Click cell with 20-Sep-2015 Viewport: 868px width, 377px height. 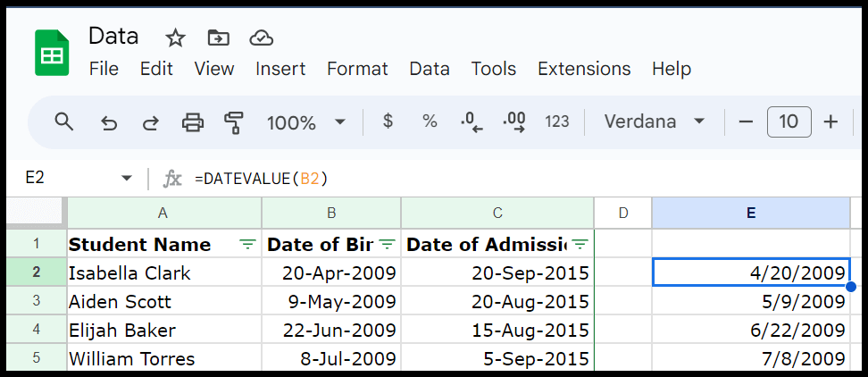point(497,272)
